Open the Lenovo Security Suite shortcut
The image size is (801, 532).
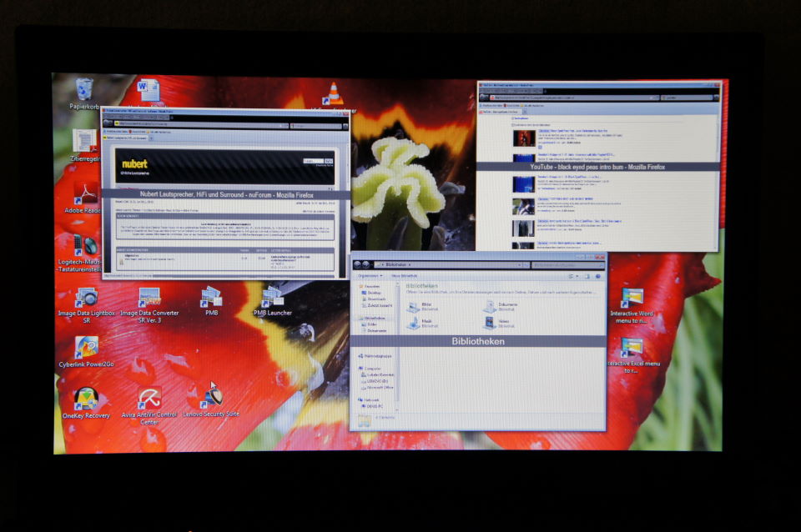click(x=210, y=397)
